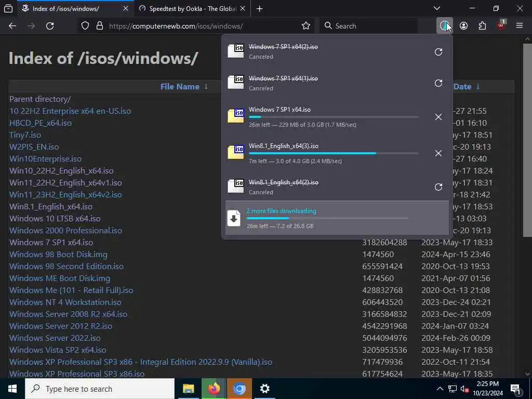Open the uBlock Origin extension
532x399 pixels.
501,26
